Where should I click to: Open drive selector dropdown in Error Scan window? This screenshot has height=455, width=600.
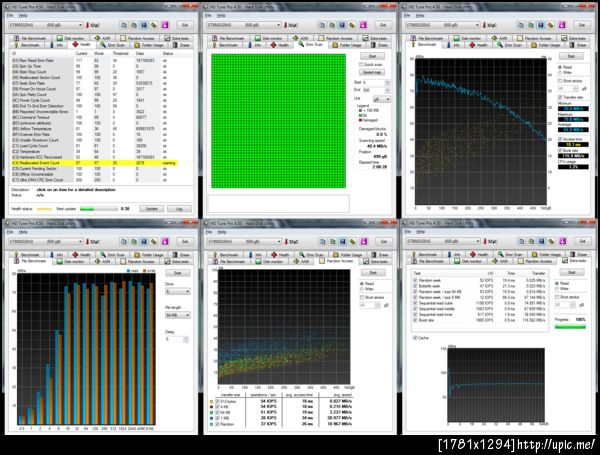tap(244, 25)
